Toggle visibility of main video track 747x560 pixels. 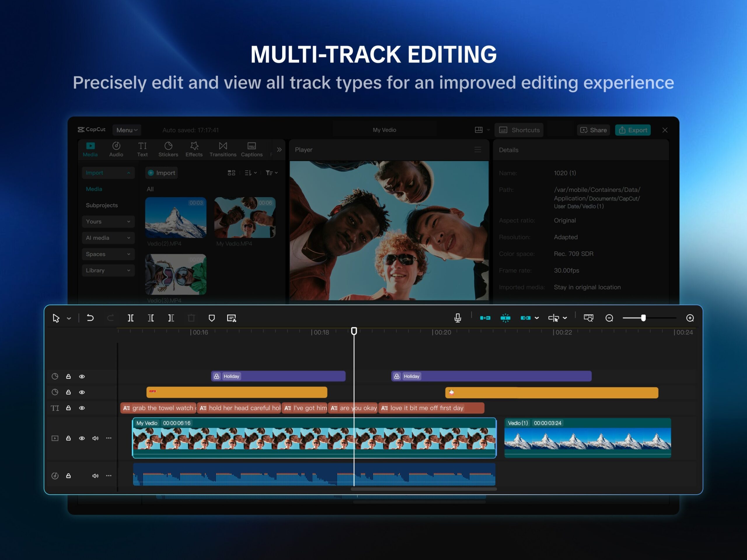82,438
